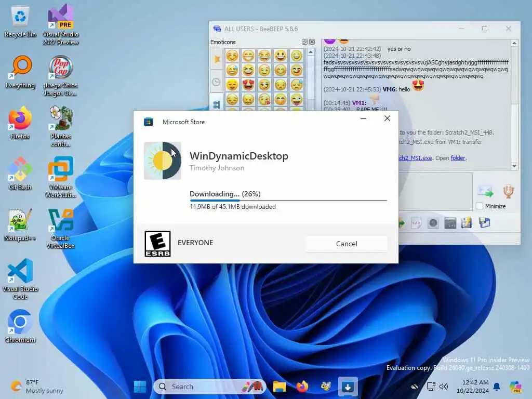532x399 pixels.
Task: Click the blue floppy save icon in BeeBEEP
Action: coord(485,222)
